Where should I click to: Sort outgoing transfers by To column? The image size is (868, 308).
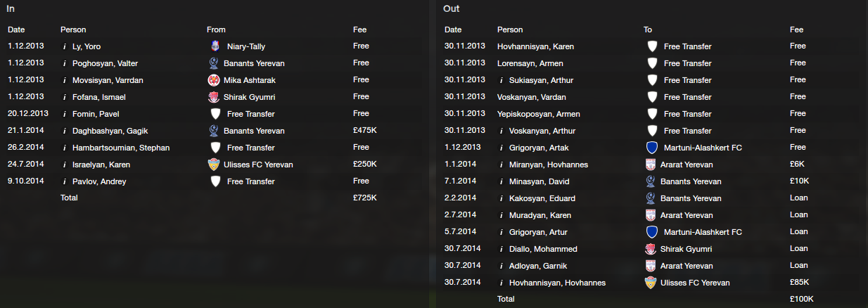[x=648, y=30]
